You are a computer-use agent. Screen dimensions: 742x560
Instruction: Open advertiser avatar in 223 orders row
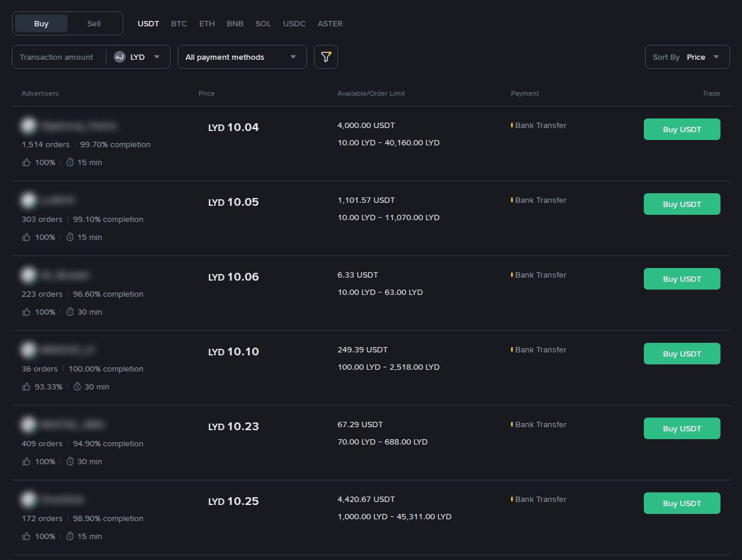pyautogui.click(x=28, y=275)
